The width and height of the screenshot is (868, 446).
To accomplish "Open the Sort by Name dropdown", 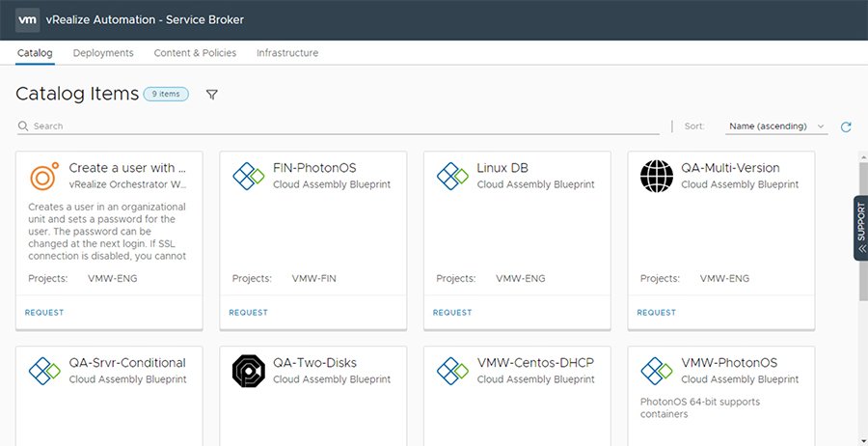I will click(777, 126).
